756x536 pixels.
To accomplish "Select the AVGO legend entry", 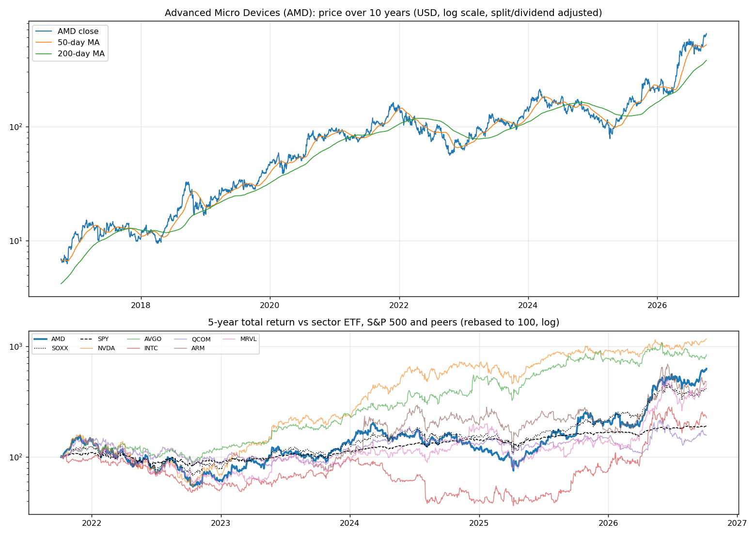I will point(144,339).
